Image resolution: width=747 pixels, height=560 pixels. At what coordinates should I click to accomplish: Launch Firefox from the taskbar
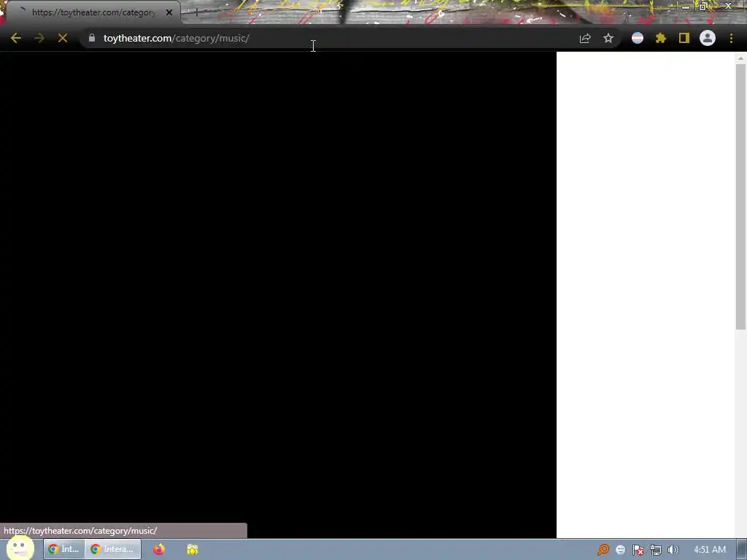158,549
